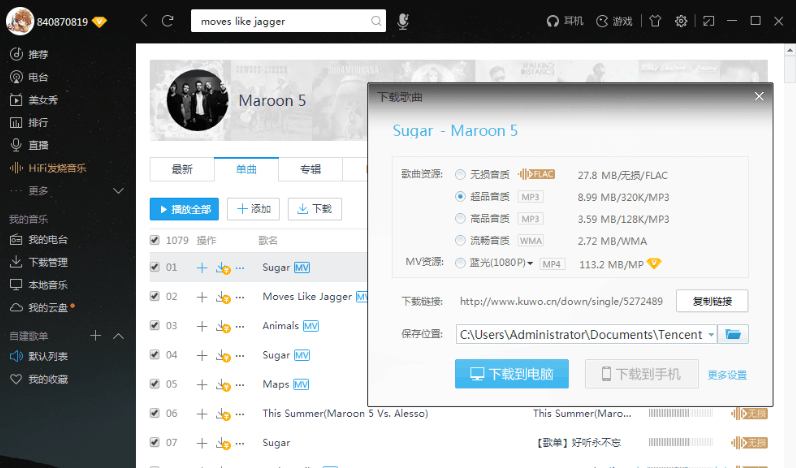The width and height of the screenshot is (796, 468).
Task: Click 下载到手机 download to phone
Action: [642, 374]
